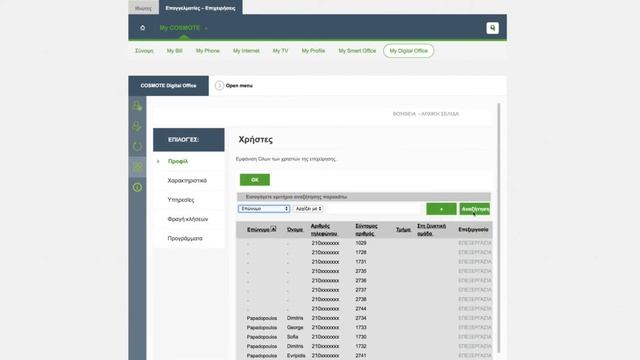Open the My Internet tab

point(246,51)
